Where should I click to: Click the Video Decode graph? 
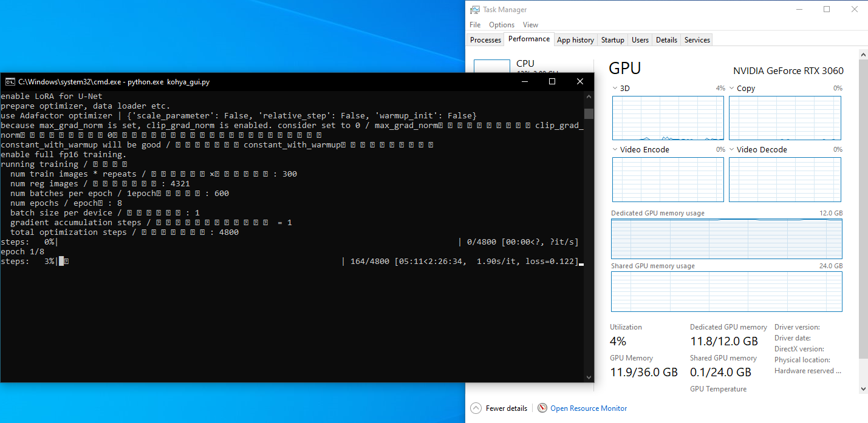[785, 180]
